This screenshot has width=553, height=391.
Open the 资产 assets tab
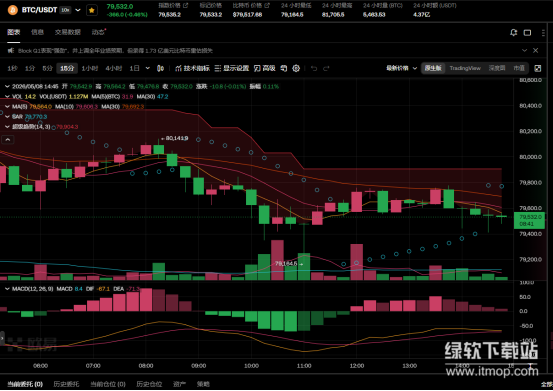coord(180,384)
